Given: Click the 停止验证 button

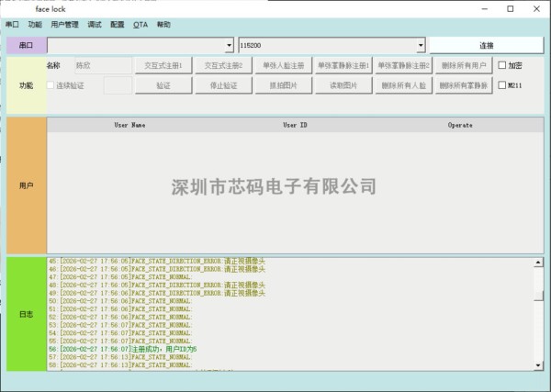Looking at the screenshot, I should point(223,85).
